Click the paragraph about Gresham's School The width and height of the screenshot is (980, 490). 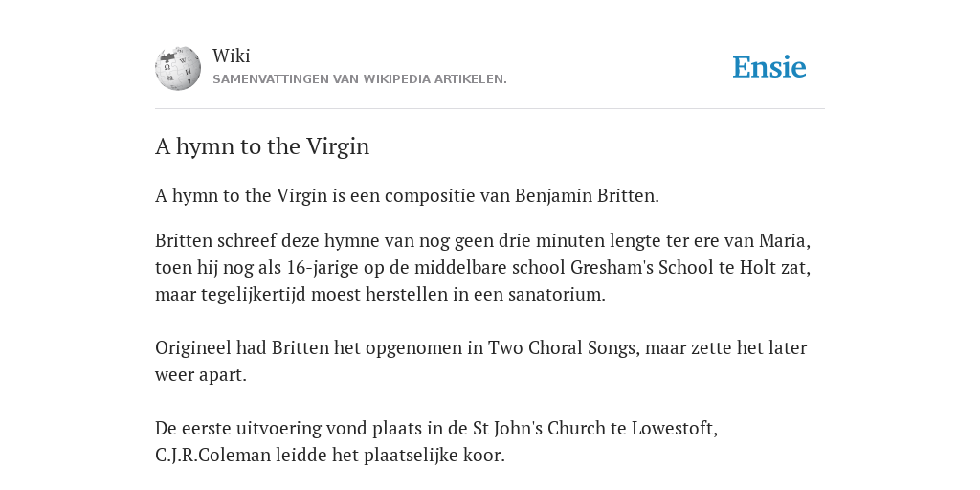pos(483,268)
